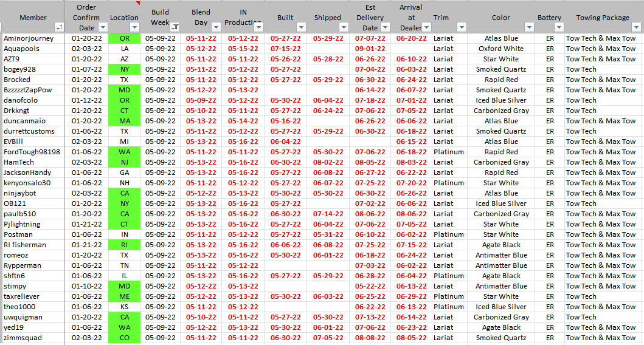Screen dimensions: 644x345
Task: Click the Built column filter arrow
Action: [x=300, y=27]
